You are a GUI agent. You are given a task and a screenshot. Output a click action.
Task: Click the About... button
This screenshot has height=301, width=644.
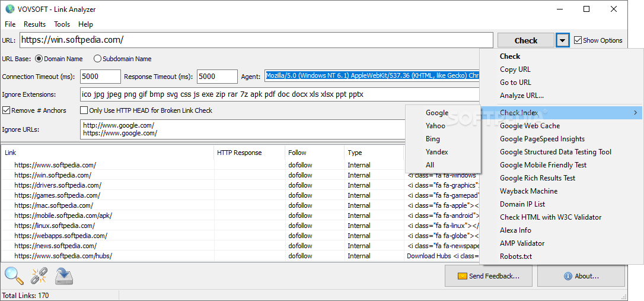pyautogui.click(x=581, y=276)
